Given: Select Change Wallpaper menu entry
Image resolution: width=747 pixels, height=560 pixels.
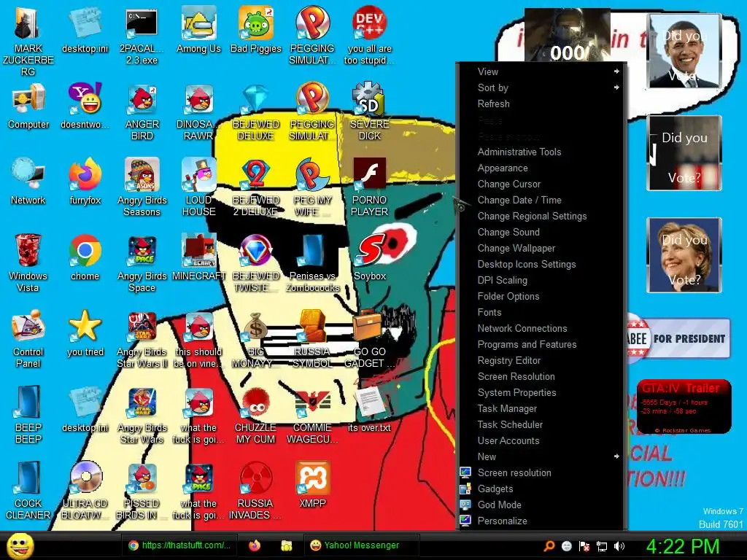Looking at the screenshot, I should 541,248.
